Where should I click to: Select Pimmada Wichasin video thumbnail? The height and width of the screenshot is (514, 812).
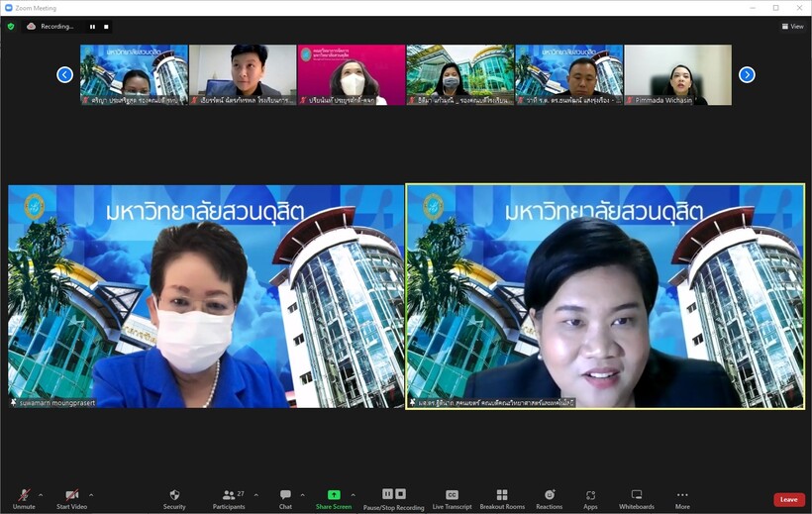tap(678, 74)
